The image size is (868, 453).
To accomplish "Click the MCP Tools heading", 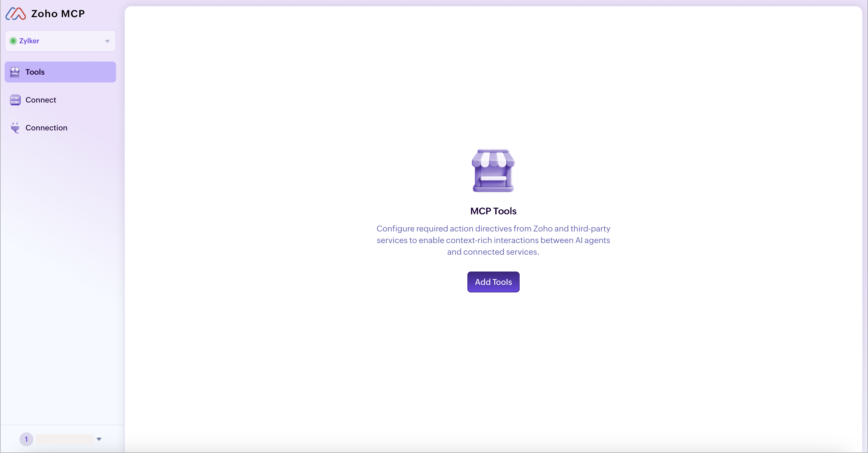I will 493,211.
